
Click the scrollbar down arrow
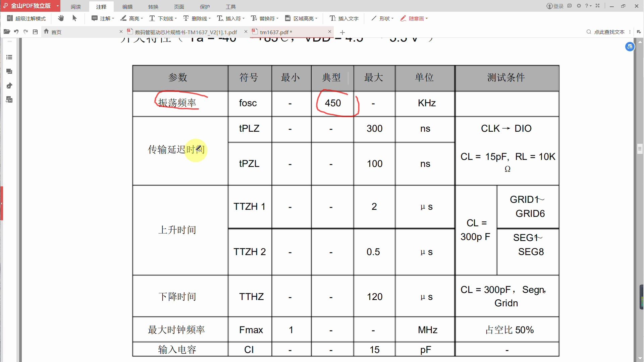[x=640, y=358]
